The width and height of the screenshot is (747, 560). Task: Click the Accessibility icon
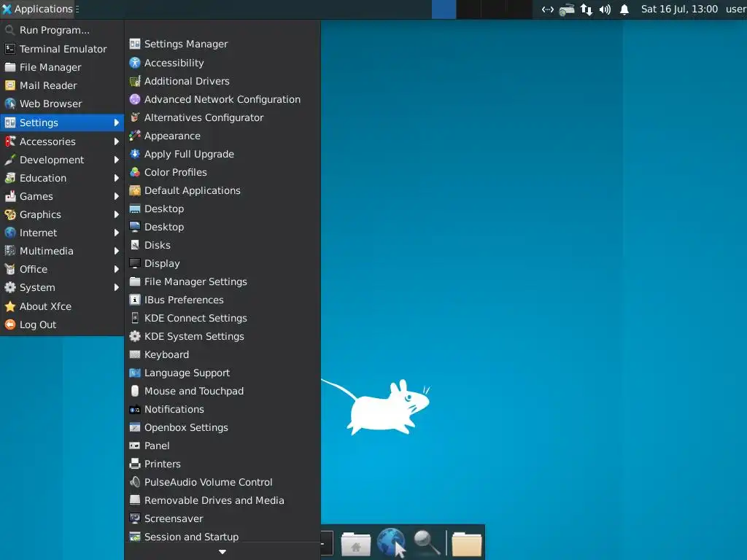[135, 63]
